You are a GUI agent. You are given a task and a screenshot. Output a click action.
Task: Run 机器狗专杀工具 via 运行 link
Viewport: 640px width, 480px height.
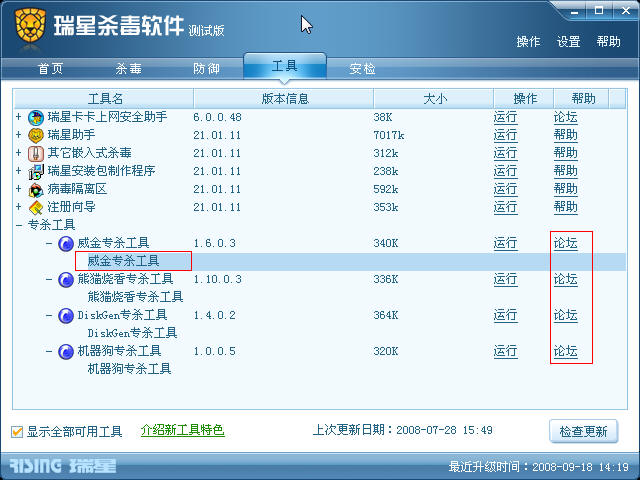[505, 351]
